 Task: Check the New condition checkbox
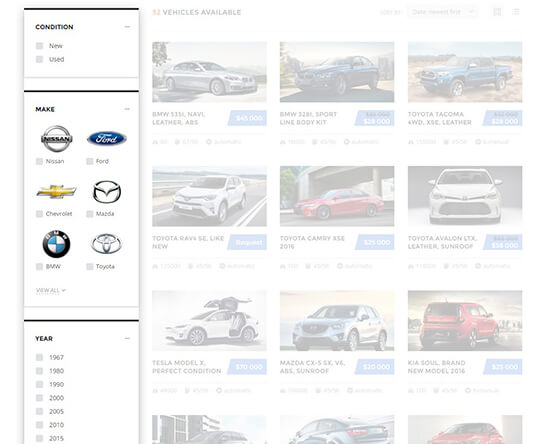point(39,46)
